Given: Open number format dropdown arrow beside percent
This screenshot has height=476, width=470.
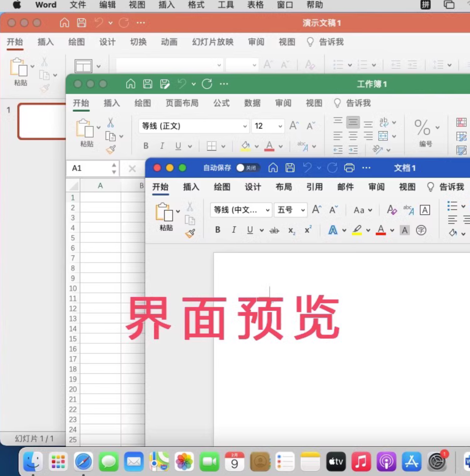Looking at the screenshot, I should [438, 127].
